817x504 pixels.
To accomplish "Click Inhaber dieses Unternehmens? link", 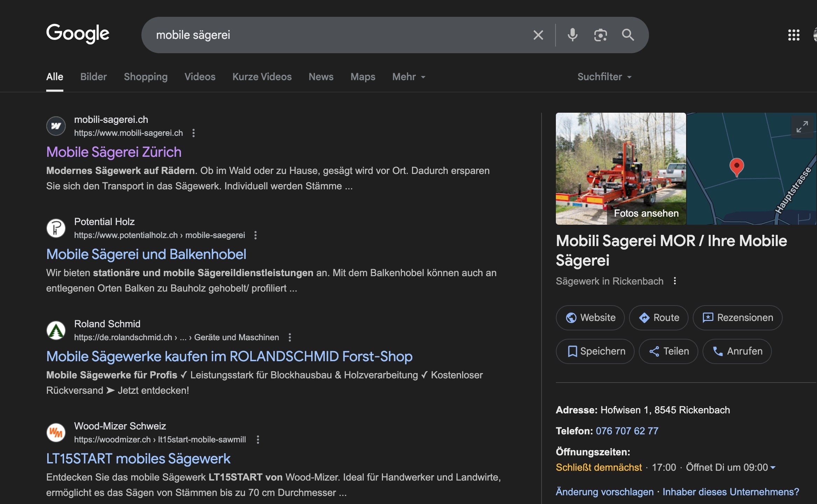I will 731,492.
